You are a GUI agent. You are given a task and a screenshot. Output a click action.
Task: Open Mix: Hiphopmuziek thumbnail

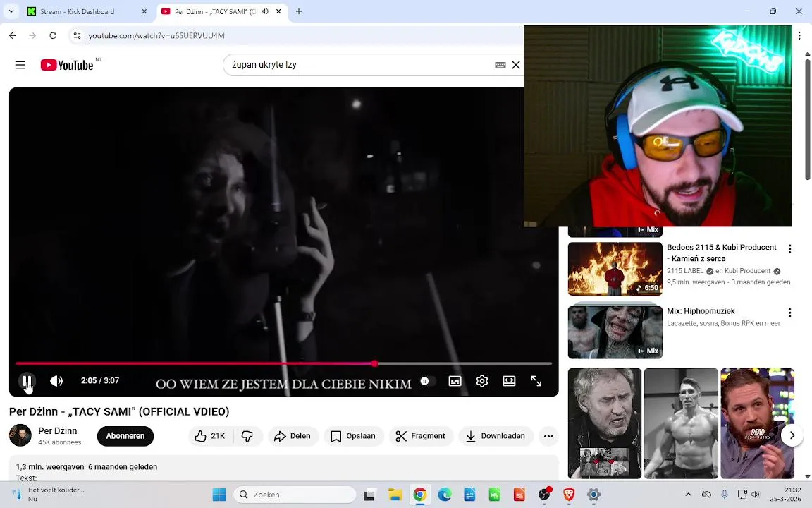615,332
